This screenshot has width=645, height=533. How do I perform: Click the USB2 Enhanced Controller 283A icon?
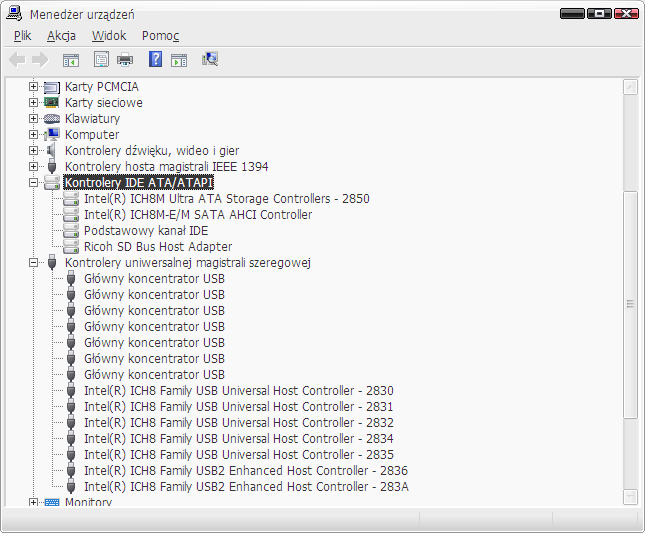point(71,487)
